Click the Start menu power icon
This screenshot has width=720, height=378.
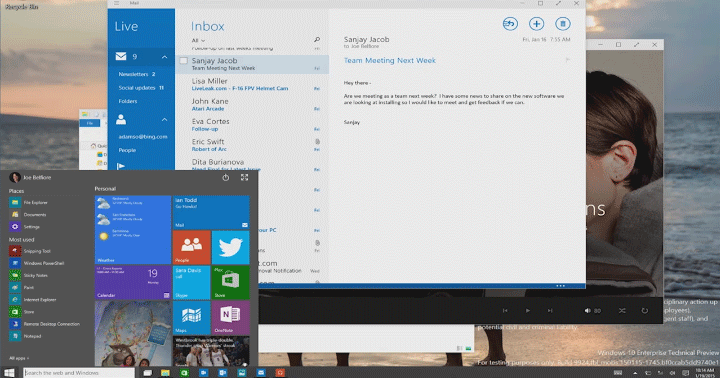(x=225, y=177)
